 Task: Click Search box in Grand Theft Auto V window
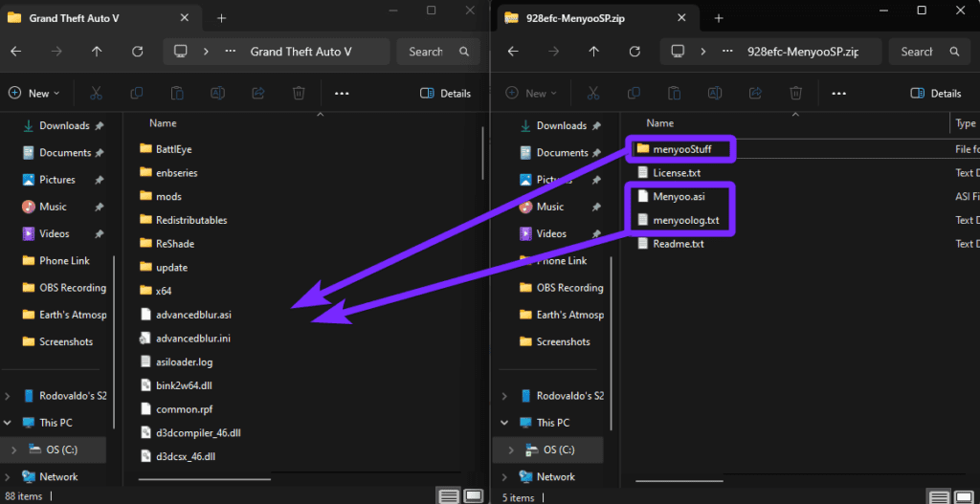(x=438, y=52)
